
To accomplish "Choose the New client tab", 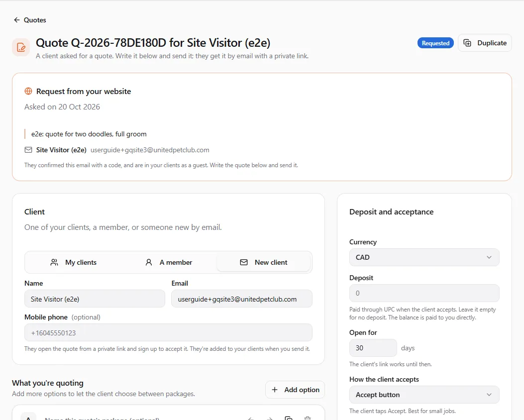I will [264, 262].
